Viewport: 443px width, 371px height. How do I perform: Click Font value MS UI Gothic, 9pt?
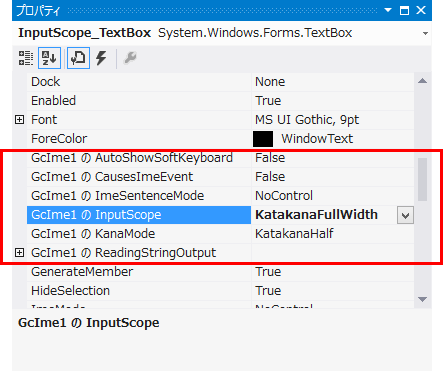[x=307, y=120]
